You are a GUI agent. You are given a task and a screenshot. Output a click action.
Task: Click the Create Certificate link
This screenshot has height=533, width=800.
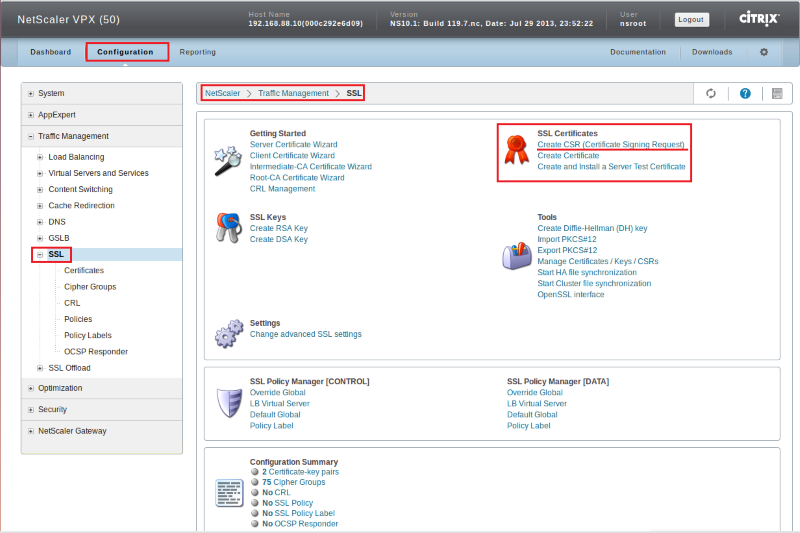568,156
